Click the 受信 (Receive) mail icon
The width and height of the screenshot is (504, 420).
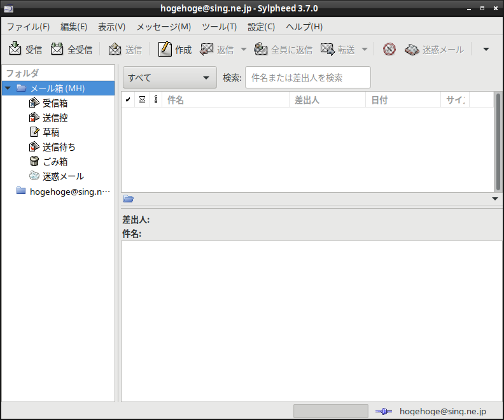[x=15, y=49]
